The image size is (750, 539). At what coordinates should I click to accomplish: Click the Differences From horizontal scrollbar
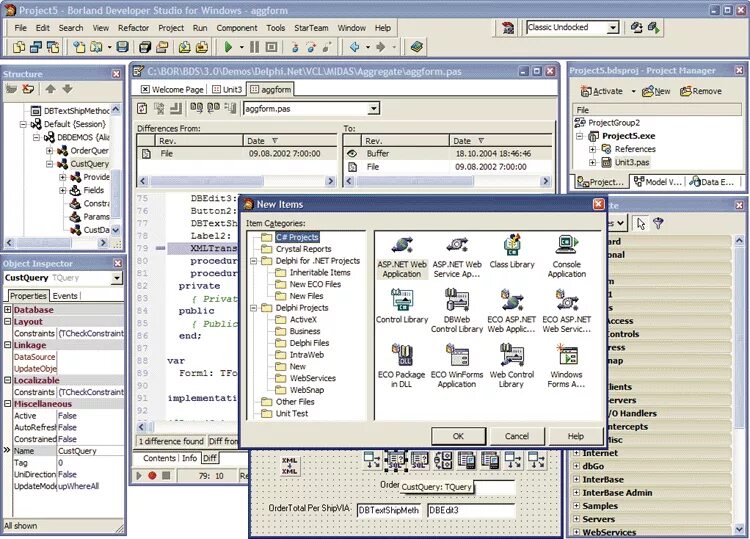236,181
